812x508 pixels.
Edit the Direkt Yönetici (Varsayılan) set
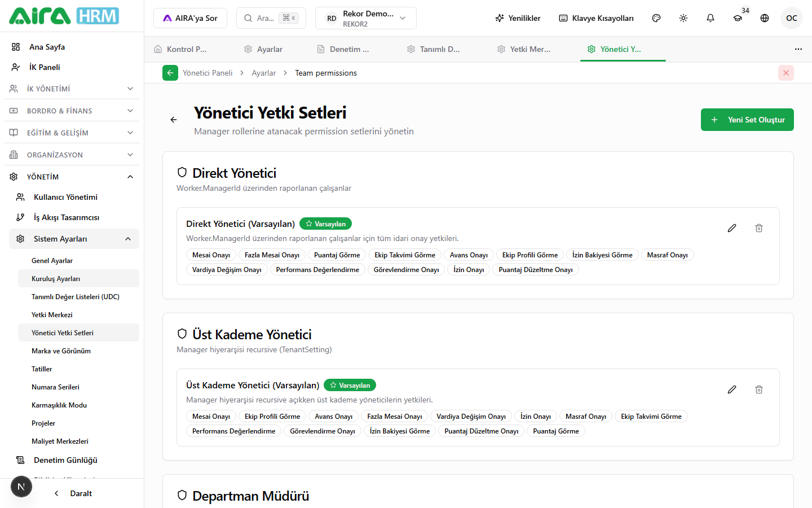[x=732, y=228]
